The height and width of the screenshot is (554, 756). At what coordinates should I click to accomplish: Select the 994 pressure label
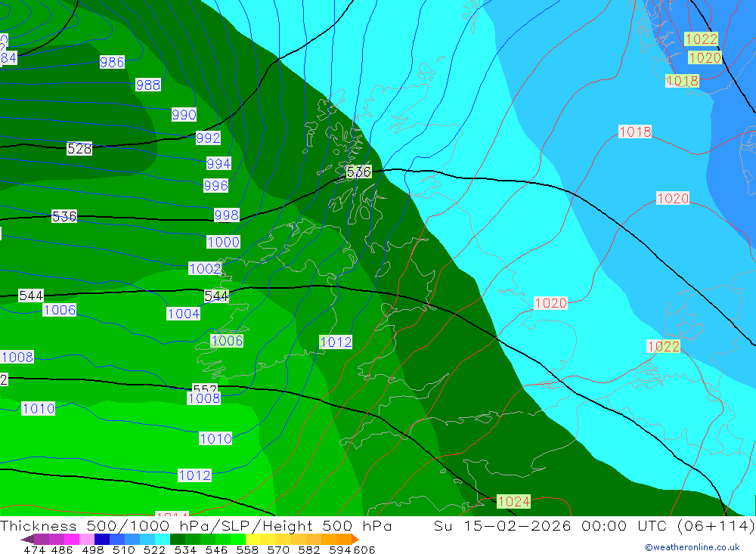click(x=218, y=163)
